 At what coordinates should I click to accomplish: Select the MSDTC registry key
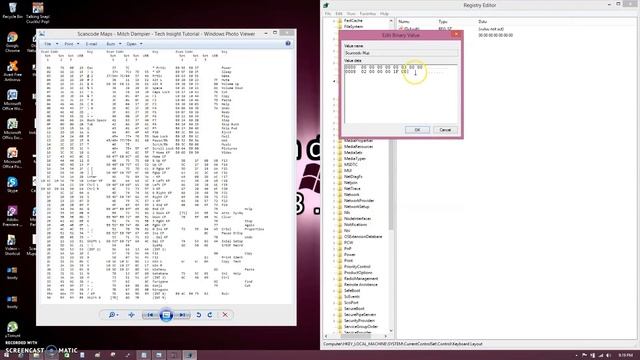tap(350, 164)
